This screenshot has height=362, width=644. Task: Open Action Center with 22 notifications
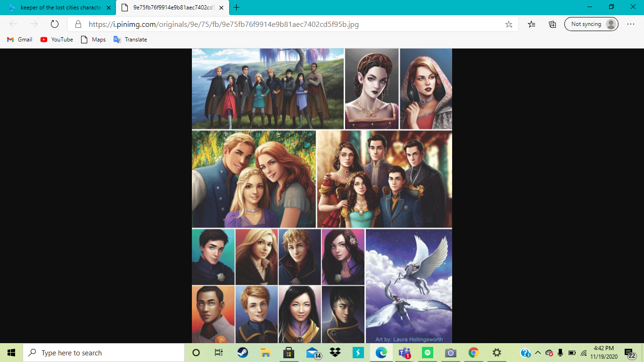pyautogui.click(x=630, y=353)
